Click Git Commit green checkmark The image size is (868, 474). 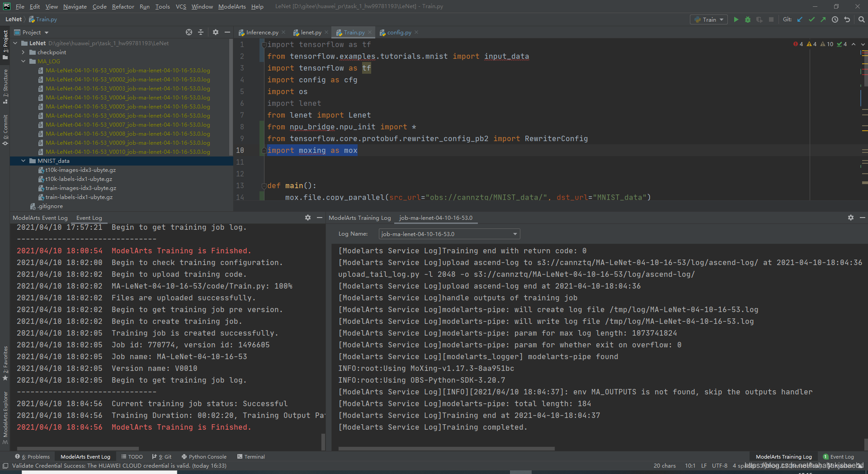pos(811,19)
